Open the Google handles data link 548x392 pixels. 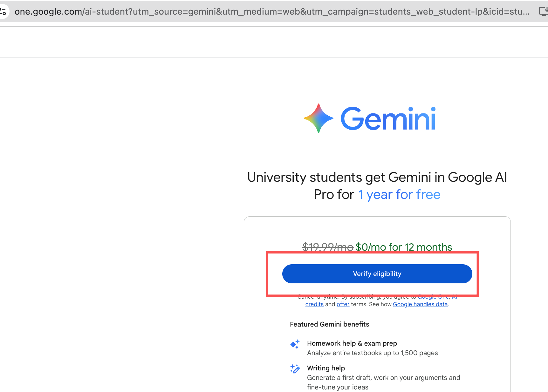[420, 304]
